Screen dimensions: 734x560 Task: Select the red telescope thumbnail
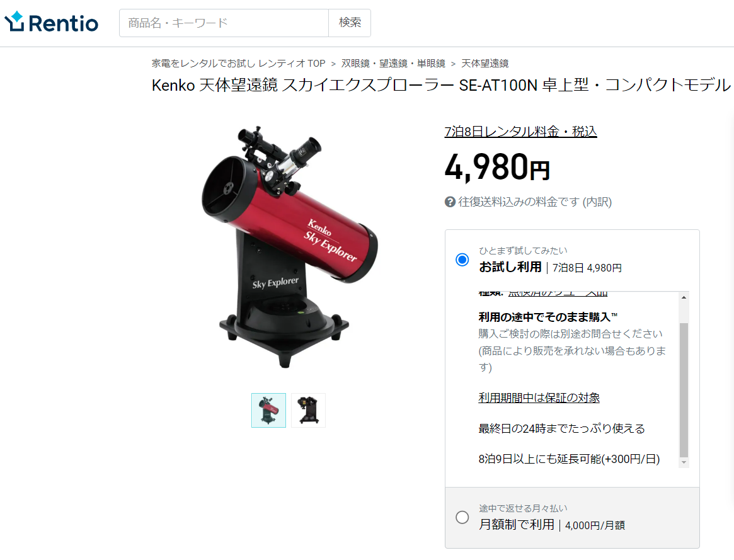pos(268,410)
